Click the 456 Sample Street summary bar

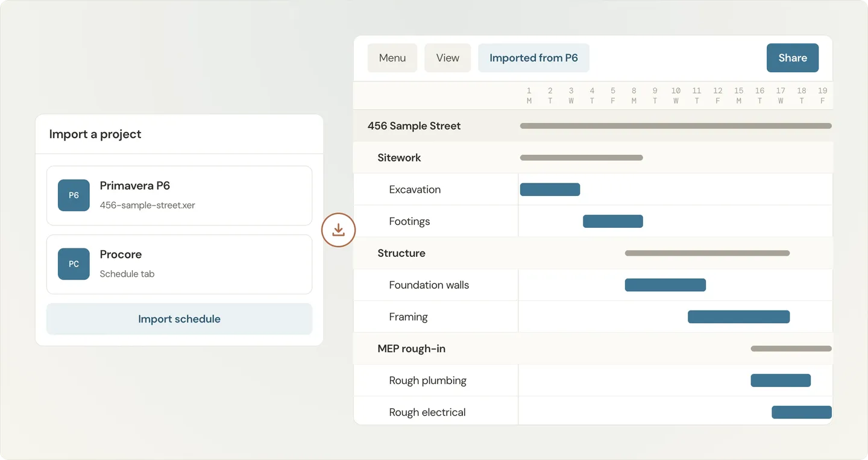click(x=676, y=126)
